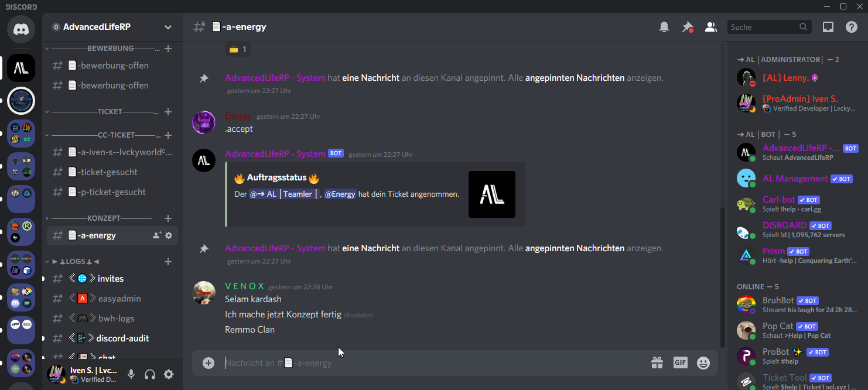Click the plus attachment upload button
This screenshot has width=868, height=390.
coord(209,363)
